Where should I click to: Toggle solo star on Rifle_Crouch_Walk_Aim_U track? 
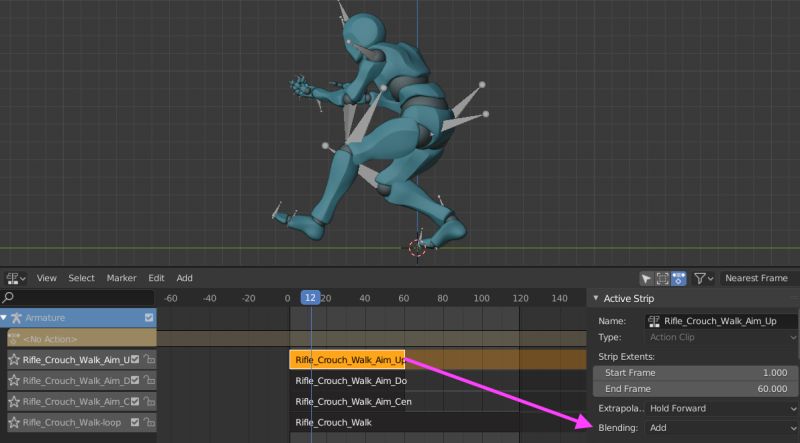pyautogui.click(x=14, y=360)
